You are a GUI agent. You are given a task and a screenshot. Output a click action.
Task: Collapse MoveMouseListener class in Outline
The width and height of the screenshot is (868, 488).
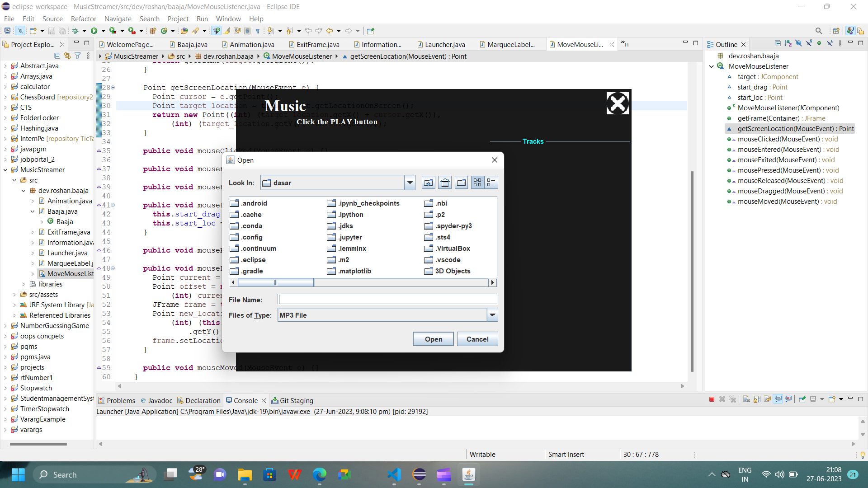[x=712, y=66]
